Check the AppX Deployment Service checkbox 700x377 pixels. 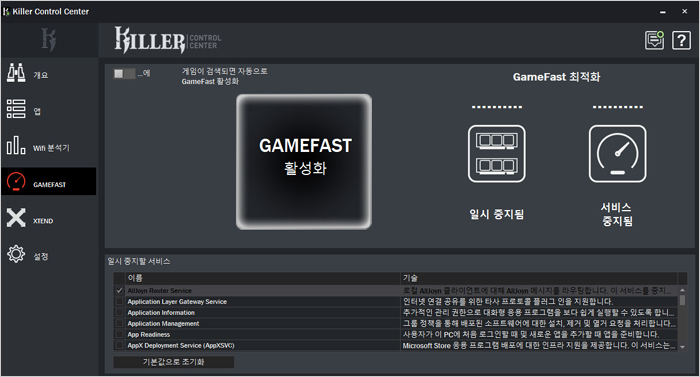119,345
